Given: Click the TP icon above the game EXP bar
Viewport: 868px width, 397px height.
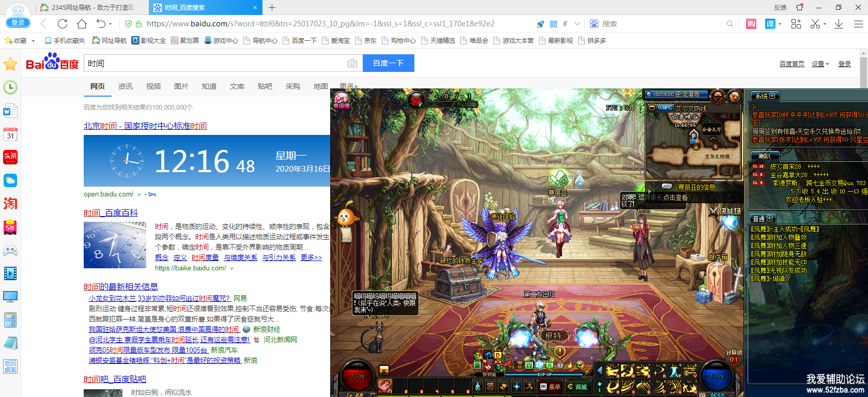Looking at the screenshot, I should click(540, 365).
